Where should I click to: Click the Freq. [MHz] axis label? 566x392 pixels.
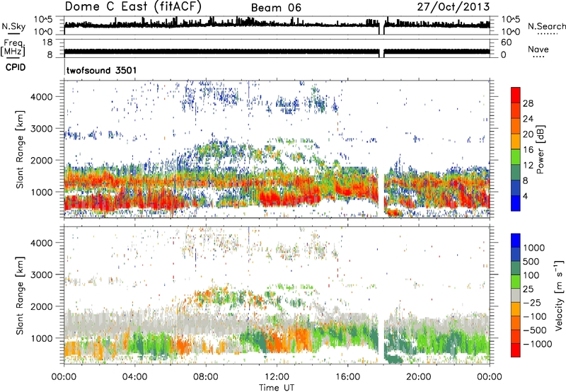click(13, 48)
